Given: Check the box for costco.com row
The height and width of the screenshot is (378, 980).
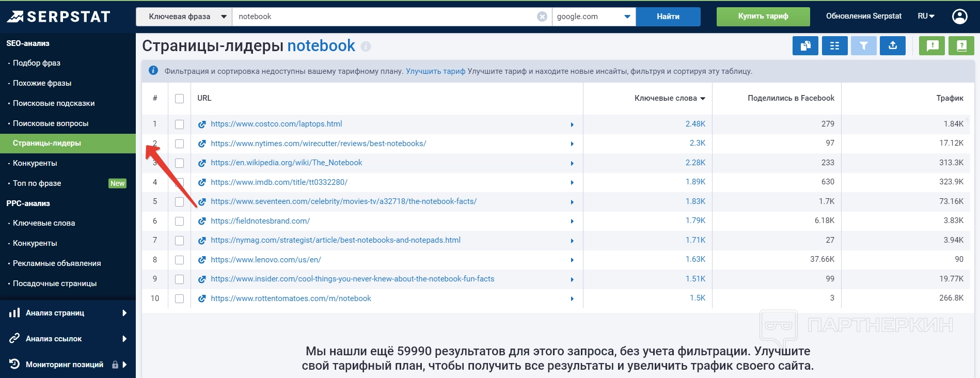Looking at the screenshot, I should 179,124.
